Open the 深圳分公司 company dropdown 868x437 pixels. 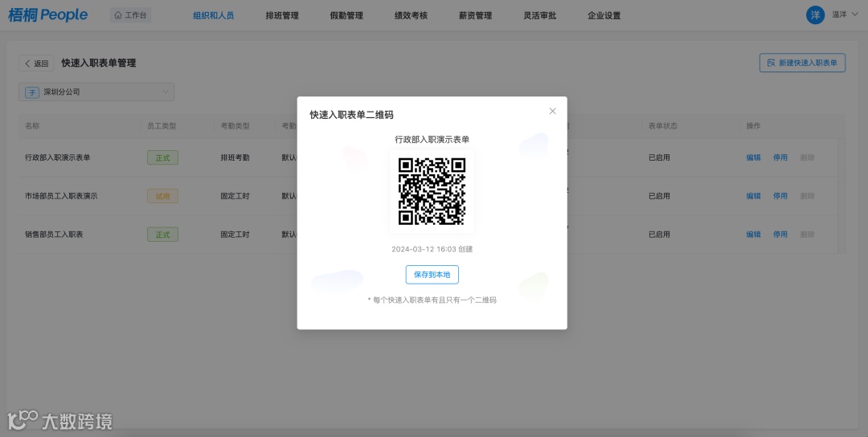click(96, 92)
